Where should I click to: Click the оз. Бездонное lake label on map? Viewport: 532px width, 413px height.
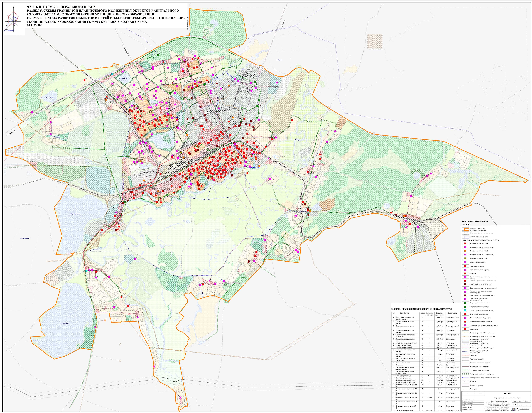65,323
